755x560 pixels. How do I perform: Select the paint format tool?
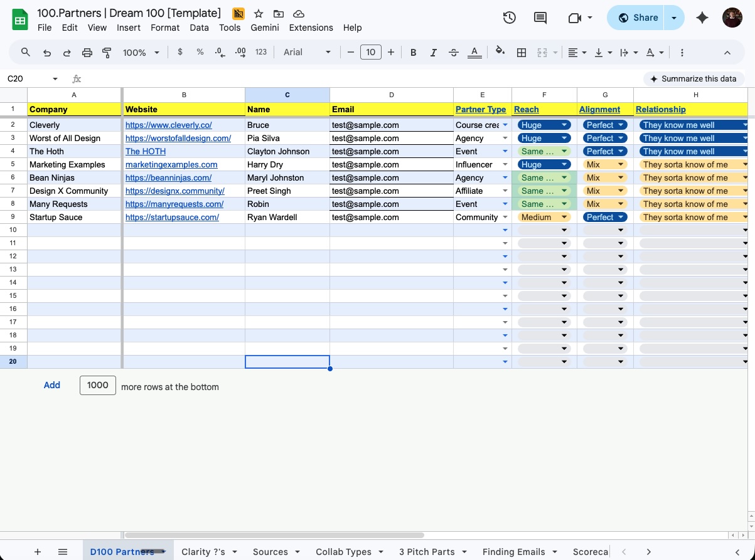[107, 53]
